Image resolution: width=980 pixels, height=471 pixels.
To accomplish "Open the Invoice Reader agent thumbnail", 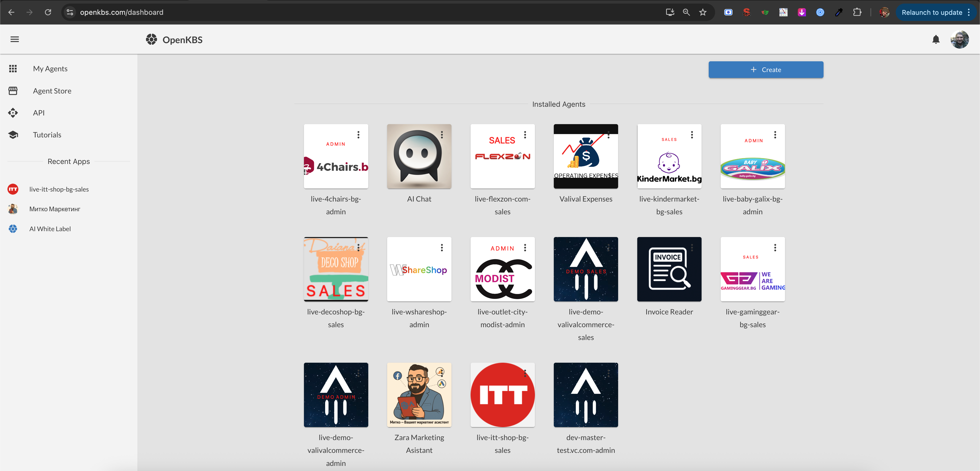I will (x=669, y=269).
